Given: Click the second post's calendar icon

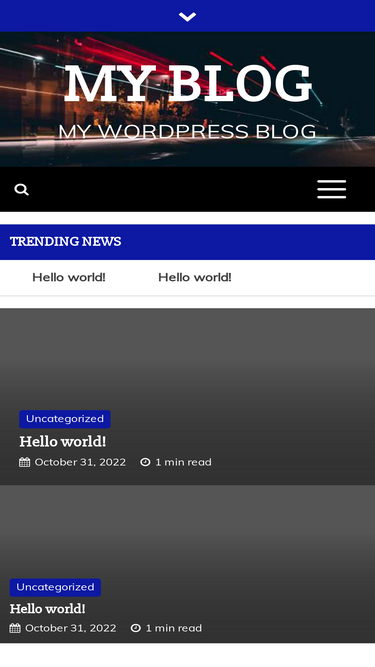Looking at the screenshot, I should (x=15, y=628).
